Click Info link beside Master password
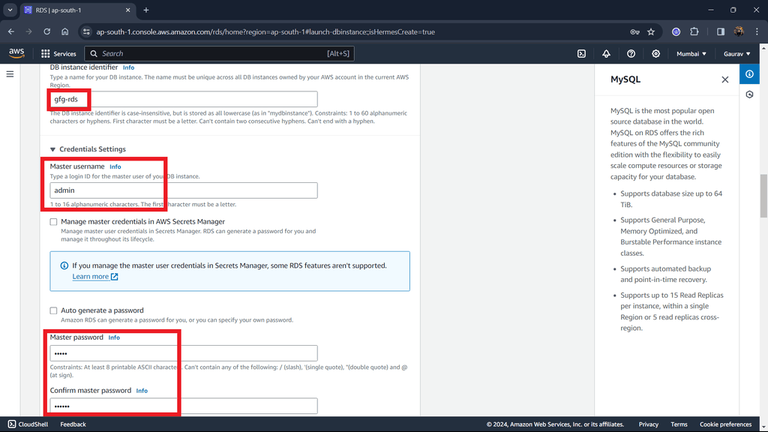Viewport: 768px width, 432px height. [114, 337]
